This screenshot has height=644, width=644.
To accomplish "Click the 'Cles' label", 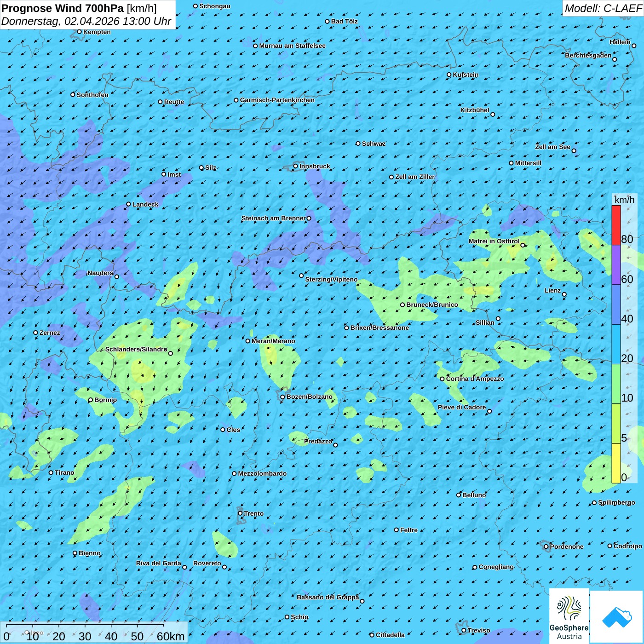I will click(x=233, y=430).
